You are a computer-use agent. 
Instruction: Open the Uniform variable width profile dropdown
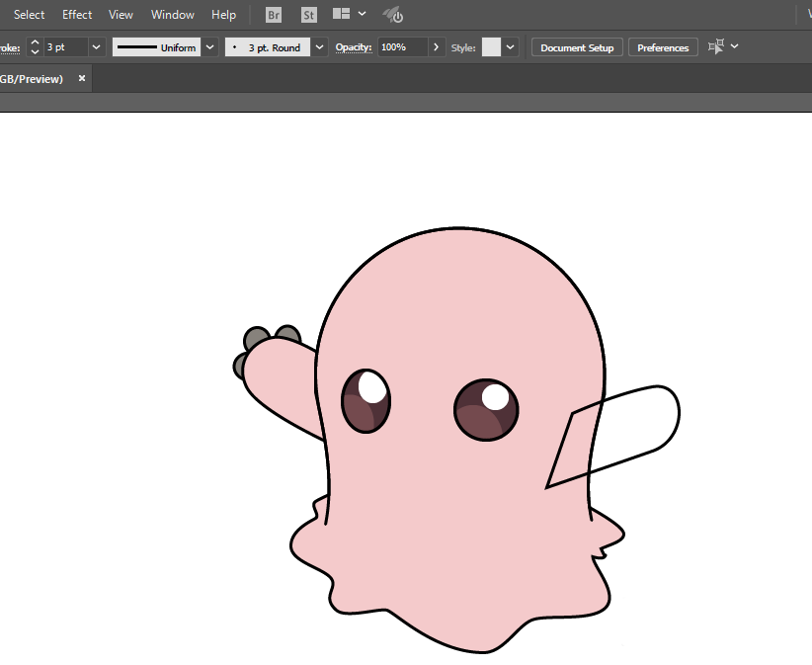click(x=209, y=47)
